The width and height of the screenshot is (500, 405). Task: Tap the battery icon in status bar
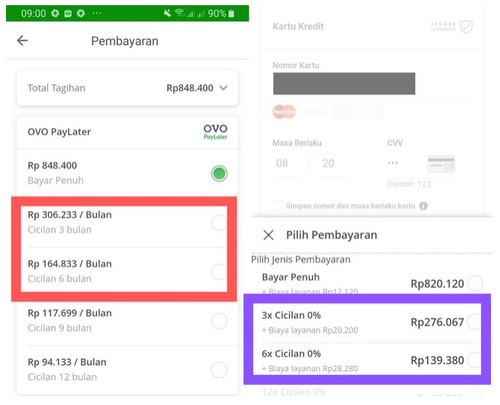click(x=231, y=13)
